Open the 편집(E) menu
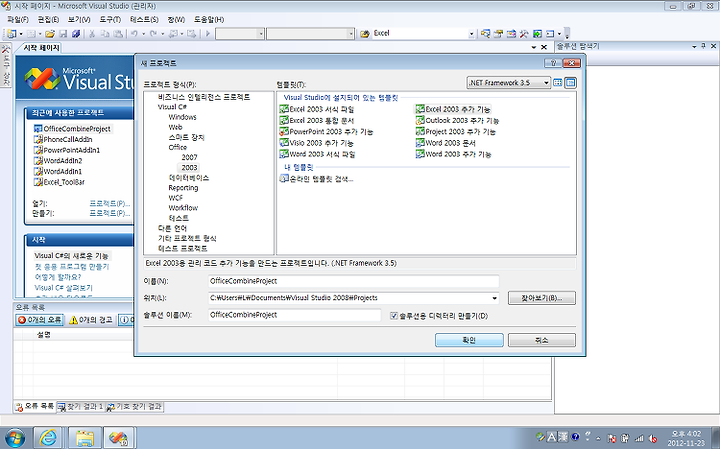Viewport: 720px width, 449px height. click(x=48, y=19)
